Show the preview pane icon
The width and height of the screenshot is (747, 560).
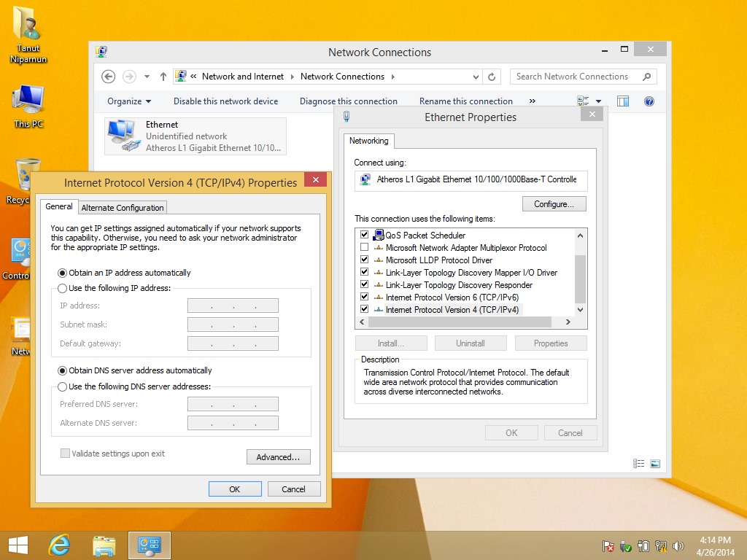(623, 101)
